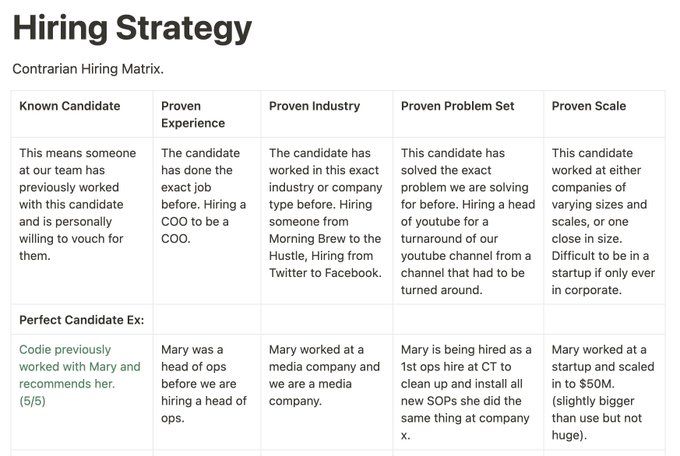The width and height of the screenshot is (680, 456).
Task: Open the green Codie recommends Mary text
Action: coord(80,367)
